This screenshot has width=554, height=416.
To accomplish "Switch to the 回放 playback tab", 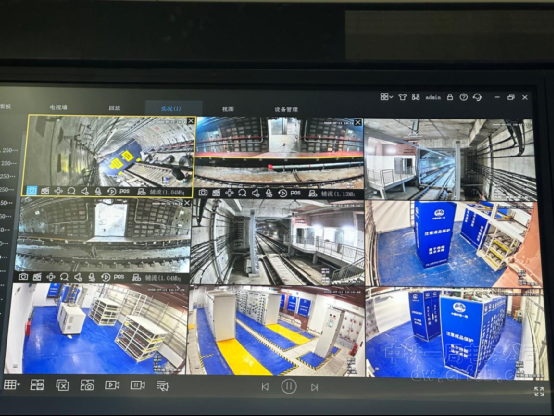I will 114,108.
